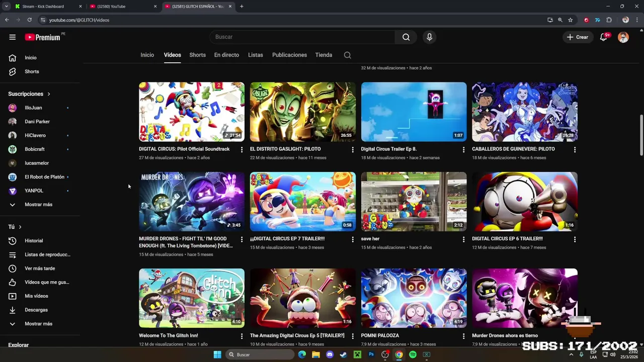Click the YouTube Premium logo

coord(43,37)
